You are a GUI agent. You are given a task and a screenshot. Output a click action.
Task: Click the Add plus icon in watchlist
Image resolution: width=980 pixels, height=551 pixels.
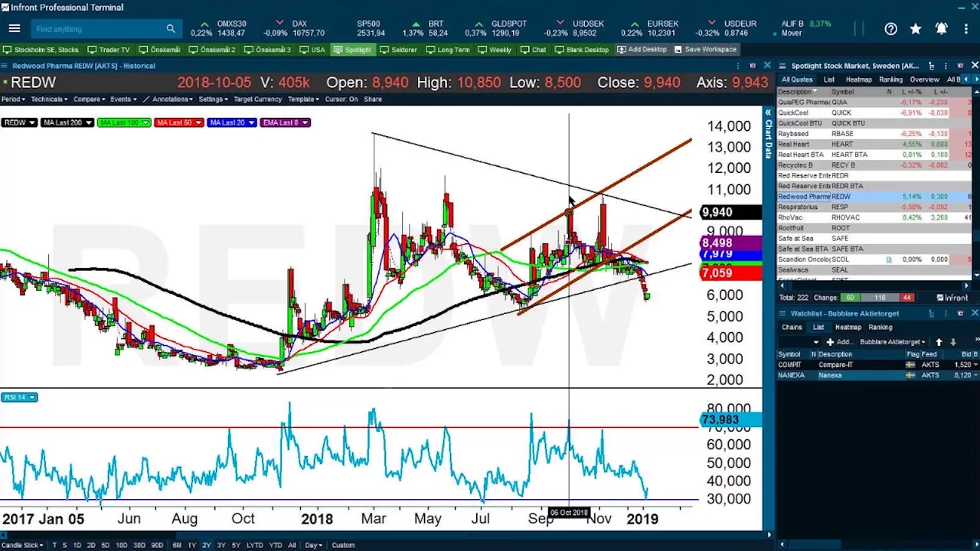coord(830,342)
